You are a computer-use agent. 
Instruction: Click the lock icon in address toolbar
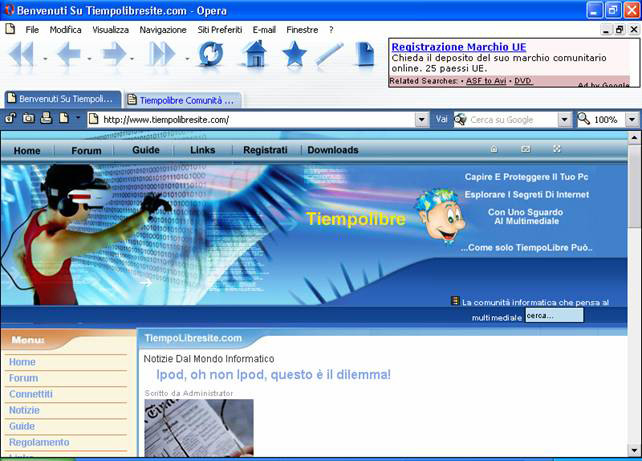(10, 119)
